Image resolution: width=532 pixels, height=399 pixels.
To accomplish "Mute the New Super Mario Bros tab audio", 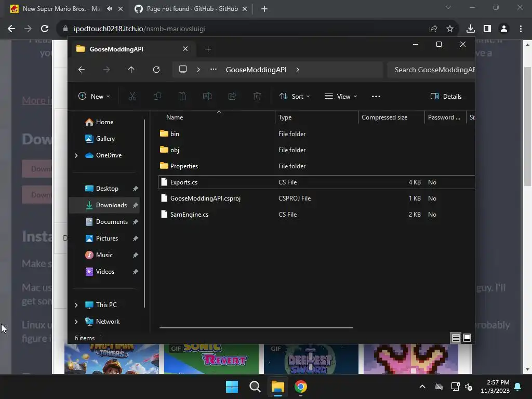I will 109,9.
